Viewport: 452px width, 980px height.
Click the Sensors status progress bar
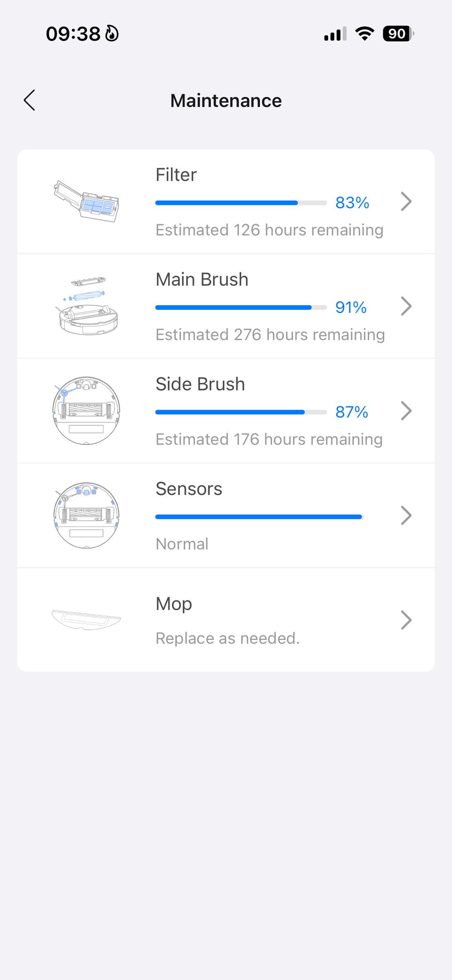click(x=258, y=517)
